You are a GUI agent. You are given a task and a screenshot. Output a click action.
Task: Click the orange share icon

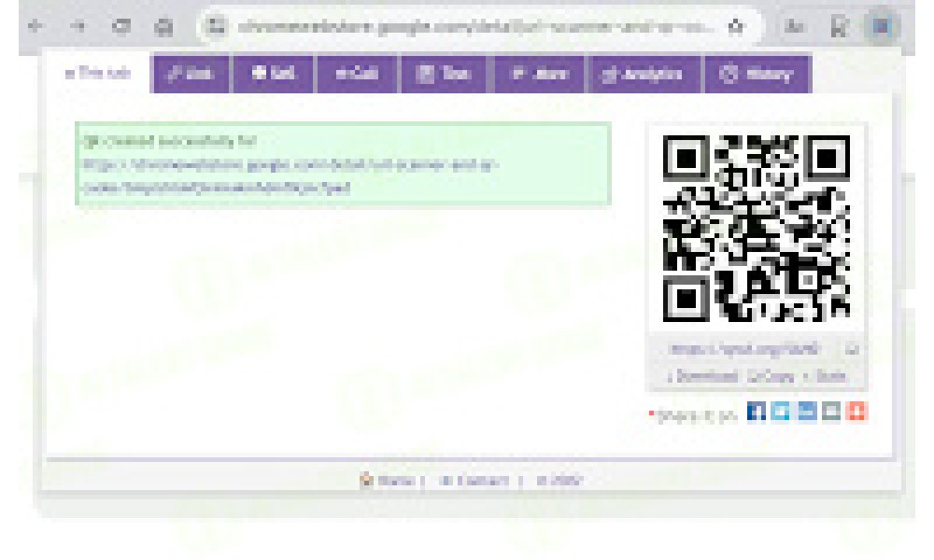(x=856, y=411)
